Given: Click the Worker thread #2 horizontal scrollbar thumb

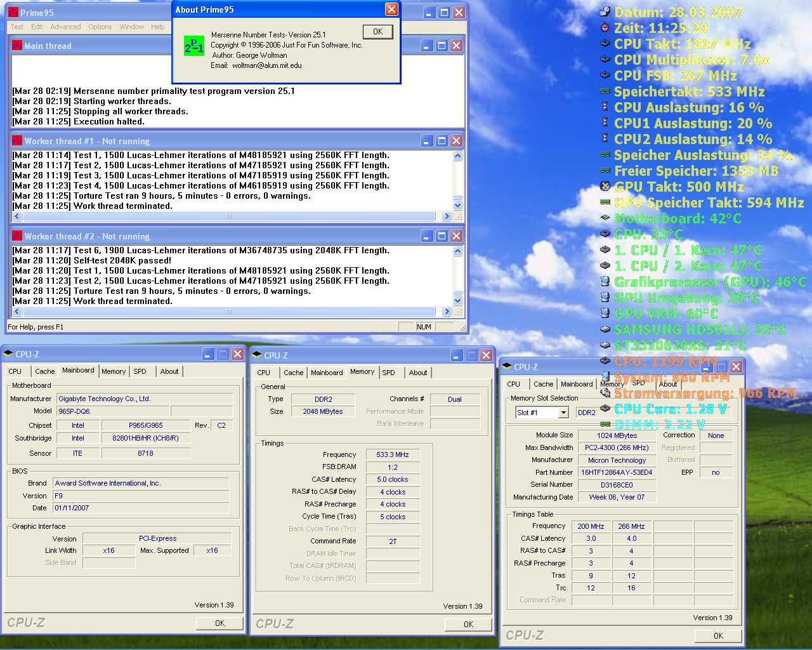Looking at the screenshot, I should 229,312.
